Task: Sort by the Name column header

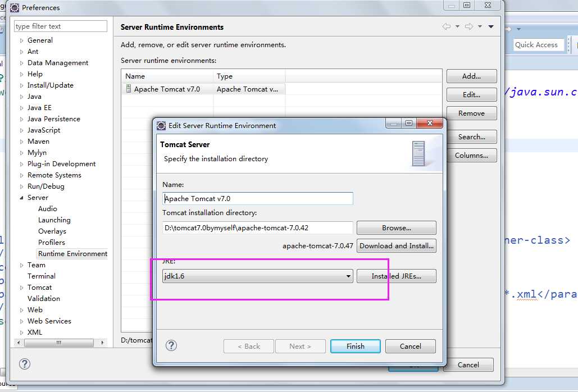Action: pos(168,76)
